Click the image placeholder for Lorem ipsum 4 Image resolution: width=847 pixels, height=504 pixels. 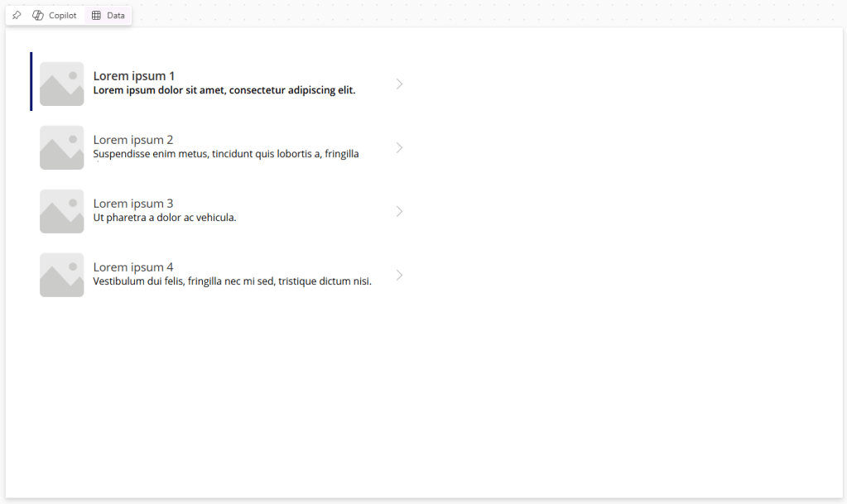click(x=62, y=275)
